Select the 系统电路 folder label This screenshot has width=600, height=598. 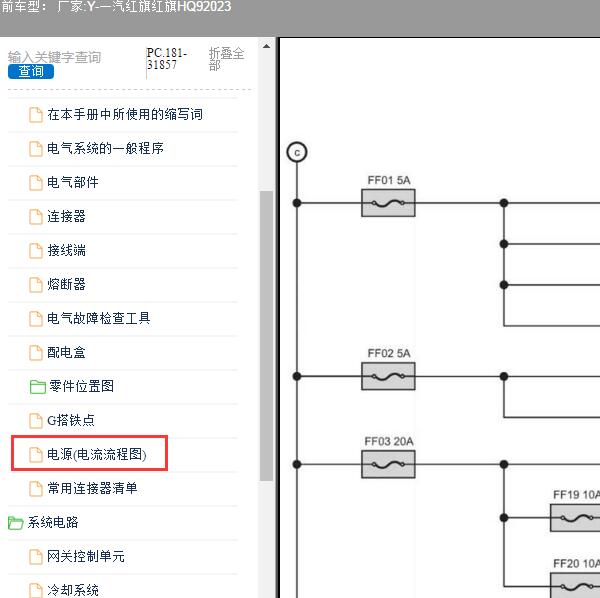pos(53,522)
